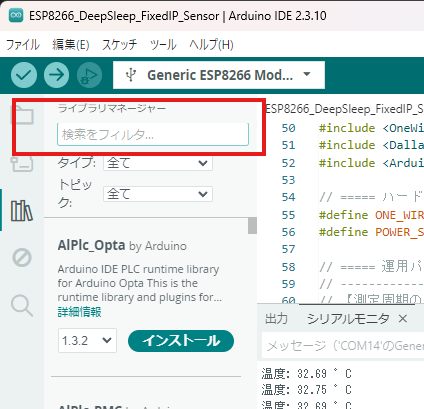Open the Boards Manager sidebar icon
Screen dimensions: 424x409
(22, 163)
